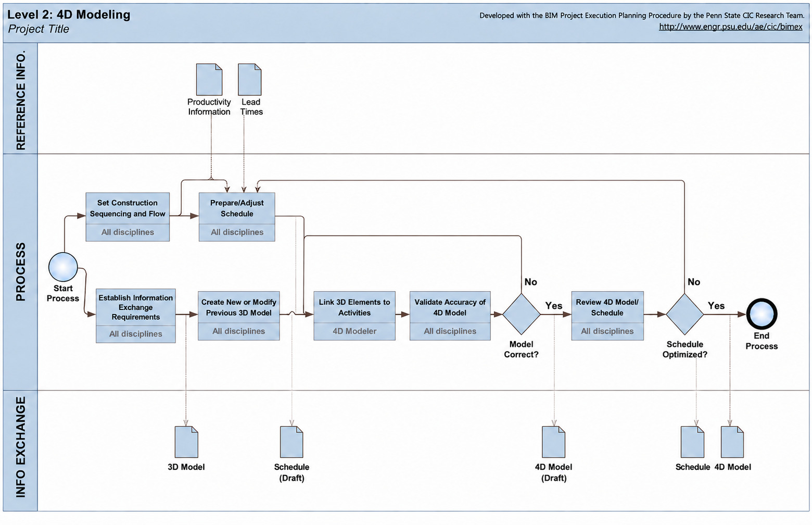
Task: Click the Schedule (Draft) label
Action: (291, 472)
